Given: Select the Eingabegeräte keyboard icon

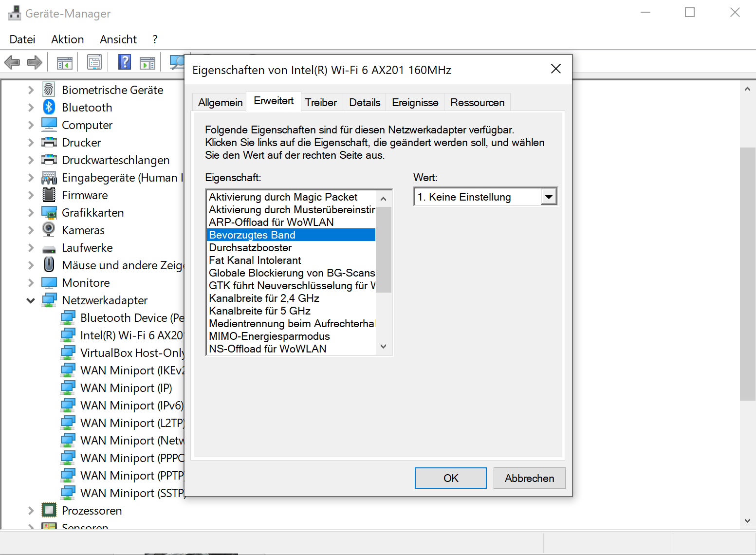Looking at the screenshot, I should (49, 178).
